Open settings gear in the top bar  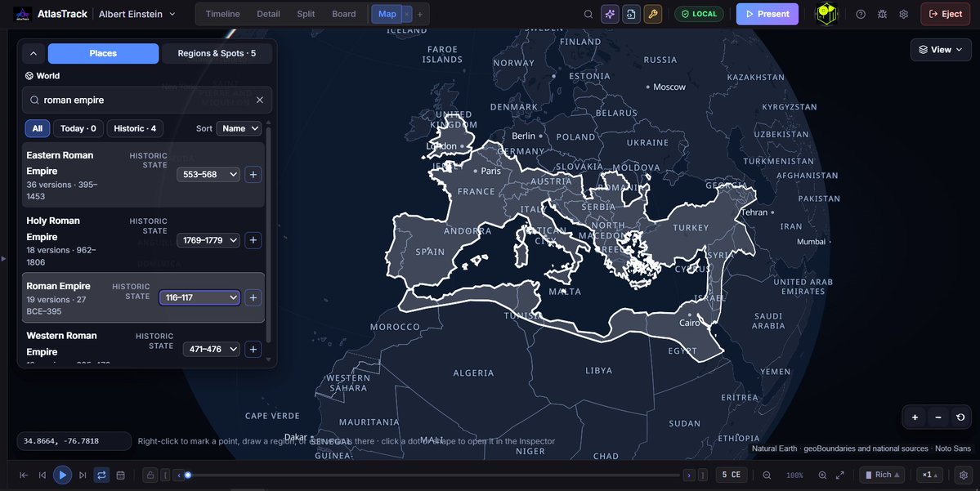click(904, 14)
